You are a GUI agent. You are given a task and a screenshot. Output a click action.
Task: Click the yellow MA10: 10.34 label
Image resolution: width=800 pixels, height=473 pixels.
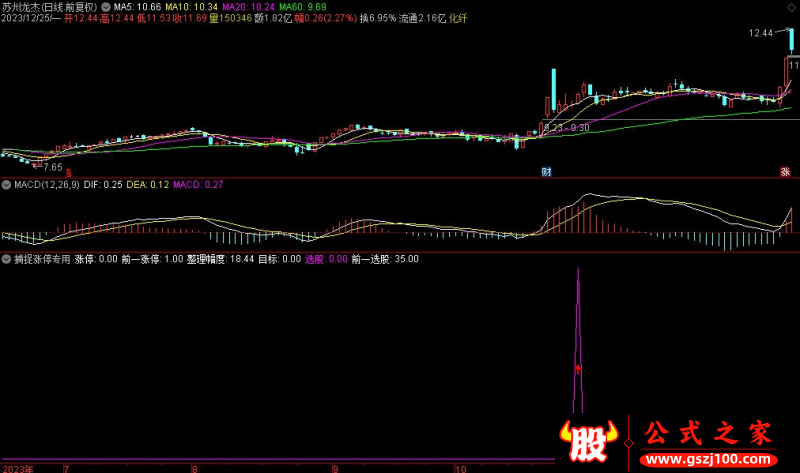(191, 7)
